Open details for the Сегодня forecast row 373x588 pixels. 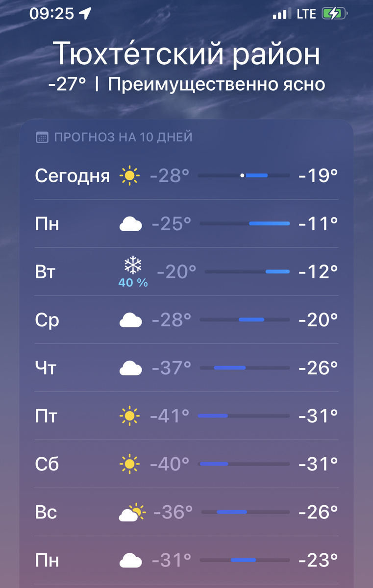[x=186, y=175]
